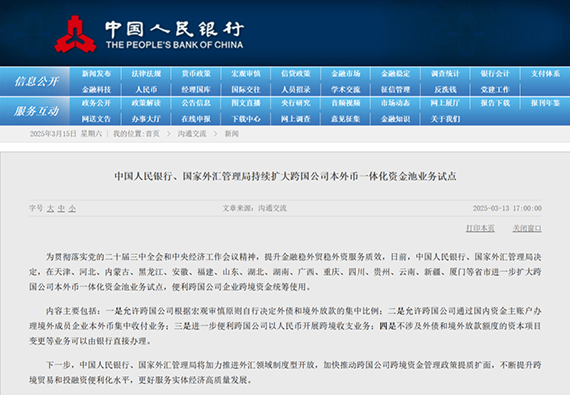570x395 pixels.
Task: Go to 学术交流 section
Action: coord(346,89)
